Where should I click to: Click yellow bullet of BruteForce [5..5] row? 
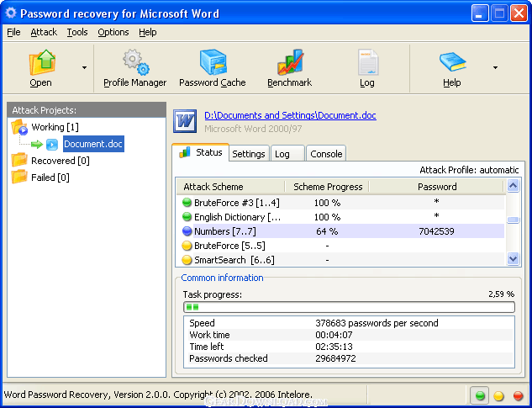pyautogui.click(x=187, y=246)
